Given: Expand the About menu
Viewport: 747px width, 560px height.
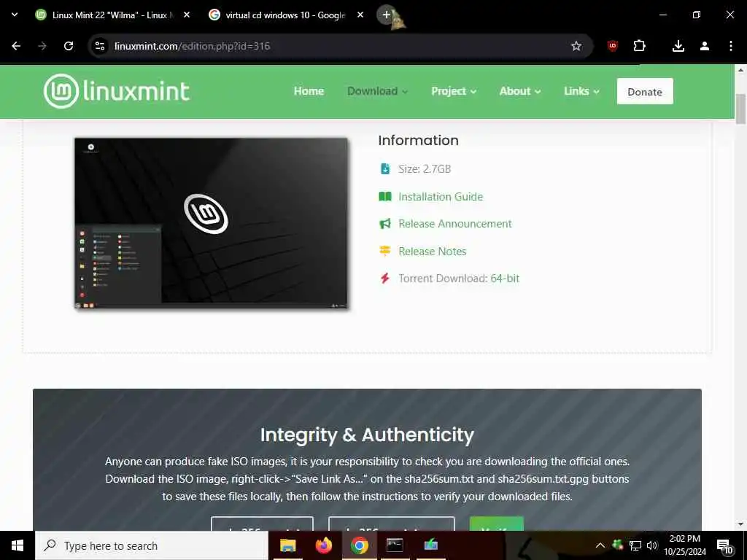Looking at the screenshot, I should [519, 91].
